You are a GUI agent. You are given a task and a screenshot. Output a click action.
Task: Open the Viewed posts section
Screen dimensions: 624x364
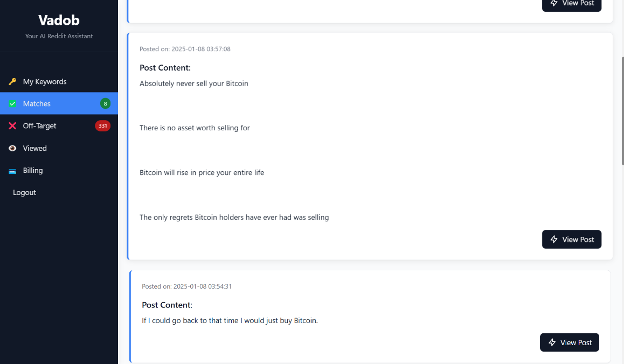pyautogui.click(x=59, y=148)
